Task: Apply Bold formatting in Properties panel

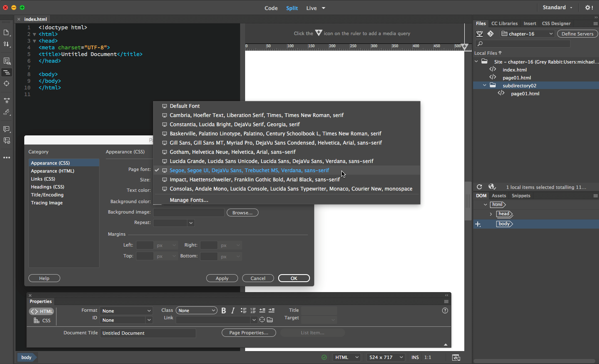Action: coord(223,311)
